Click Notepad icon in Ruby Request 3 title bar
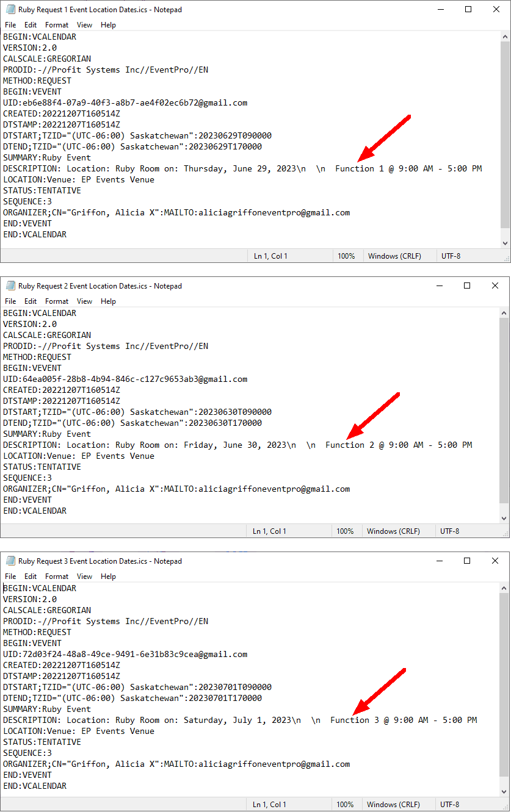Viewport: 511px width, 812px height. [x=10, y=561]
